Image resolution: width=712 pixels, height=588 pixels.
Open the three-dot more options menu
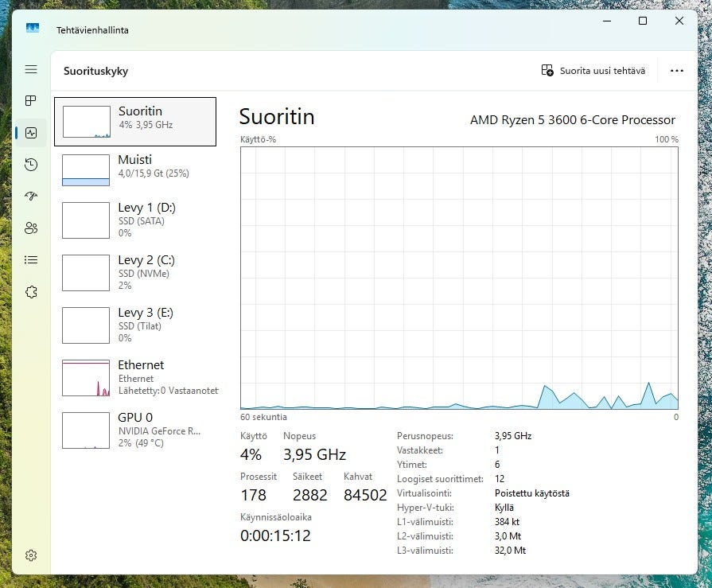click(676, 71)
